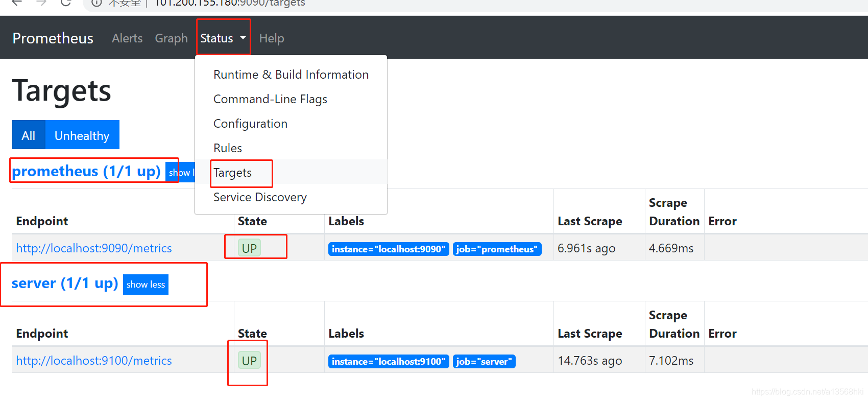Choose Targets in Status menu

(291, 173)
